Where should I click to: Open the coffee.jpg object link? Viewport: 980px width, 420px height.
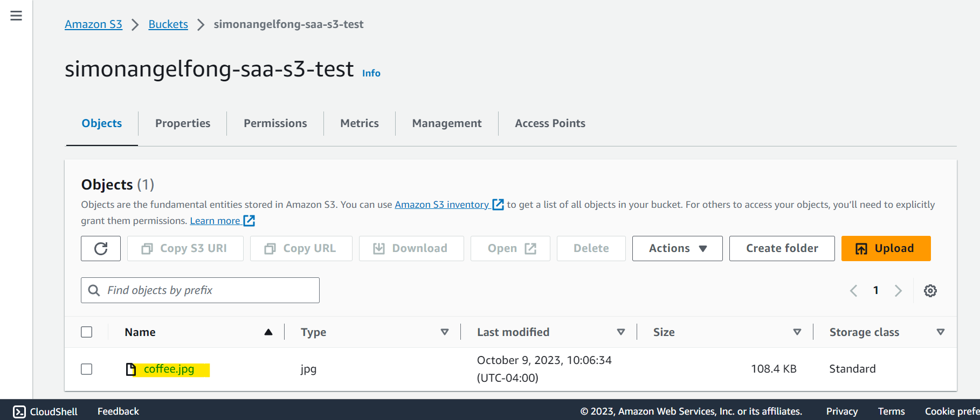(x=169, y=369)
